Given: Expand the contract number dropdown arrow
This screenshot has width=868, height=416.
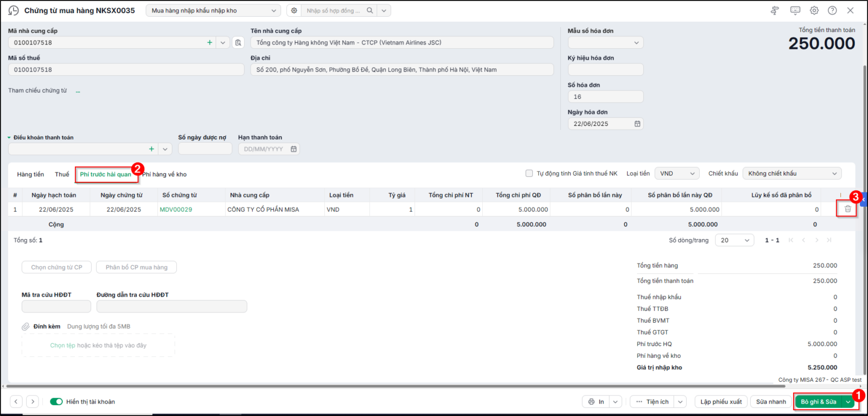Looking at the screenshot, I should [x=384, y=10].
